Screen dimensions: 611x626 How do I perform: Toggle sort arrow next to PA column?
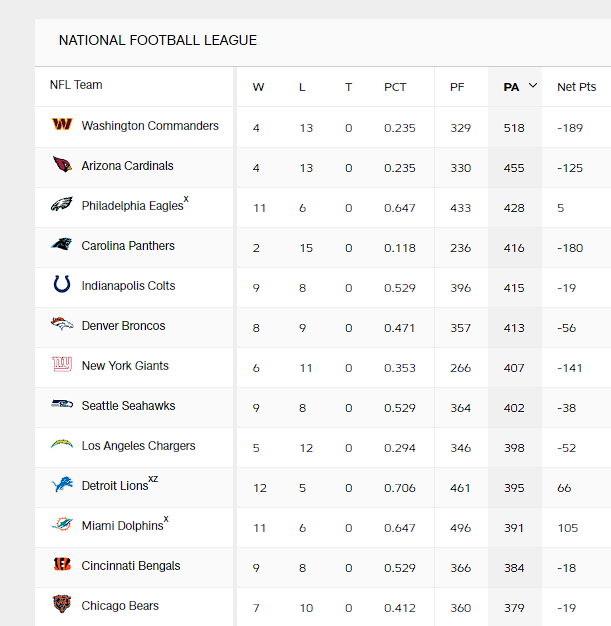coord(533,86)
